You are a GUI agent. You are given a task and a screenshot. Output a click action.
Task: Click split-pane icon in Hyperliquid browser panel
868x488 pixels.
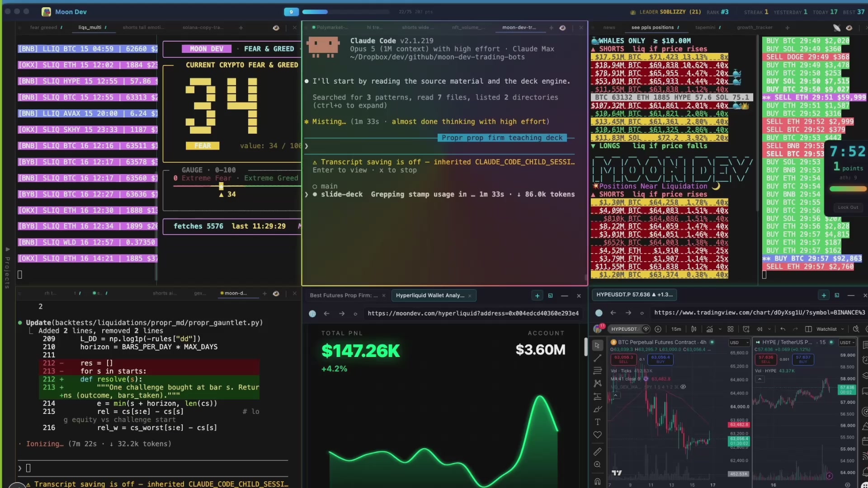pos(550,296)
